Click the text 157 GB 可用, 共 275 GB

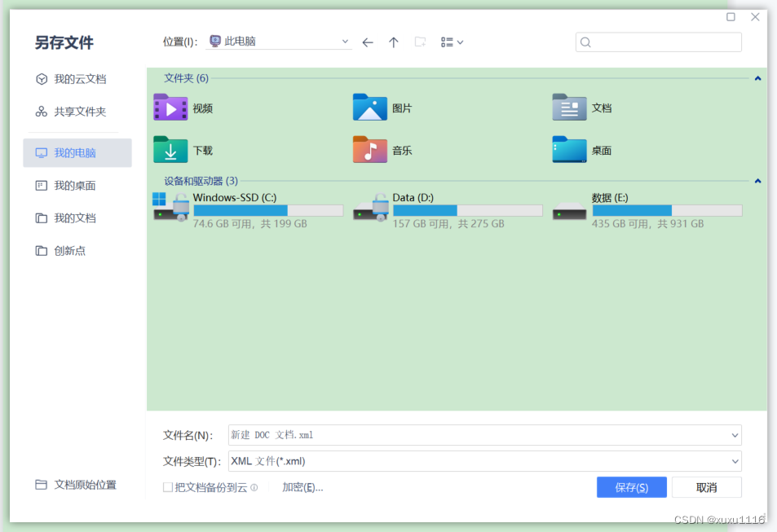[448, 224]
